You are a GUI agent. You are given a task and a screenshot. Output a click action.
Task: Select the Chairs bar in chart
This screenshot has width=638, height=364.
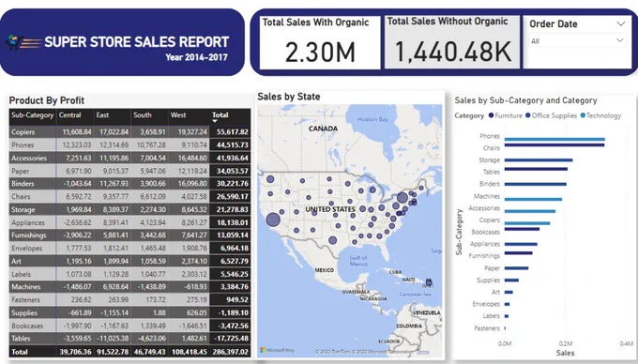click(x=554, y=144)
